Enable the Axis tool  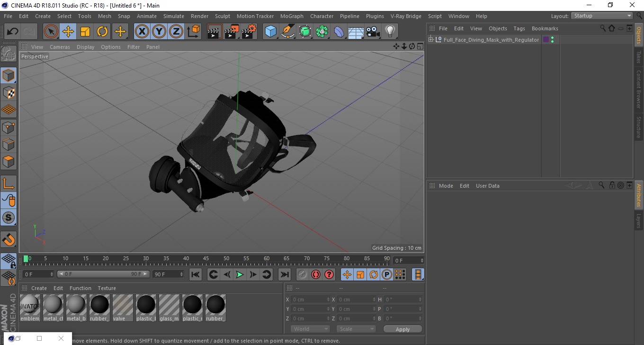[9, 183]
